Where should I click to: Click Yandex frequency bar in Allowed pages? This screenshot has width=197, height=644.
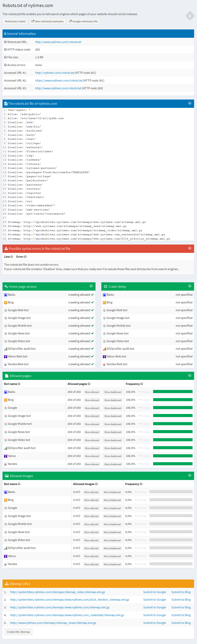tap(173, 464)
